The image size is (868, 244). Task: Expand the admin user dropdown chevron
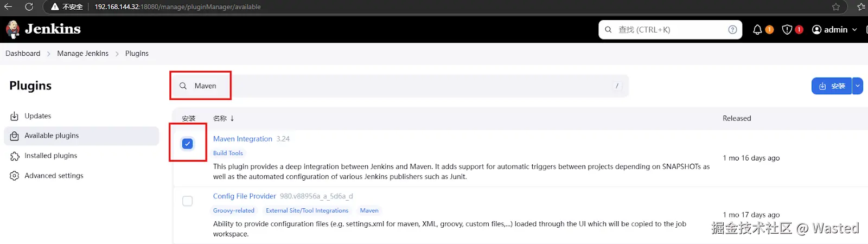pyautogui.click(x=854, y=30)
